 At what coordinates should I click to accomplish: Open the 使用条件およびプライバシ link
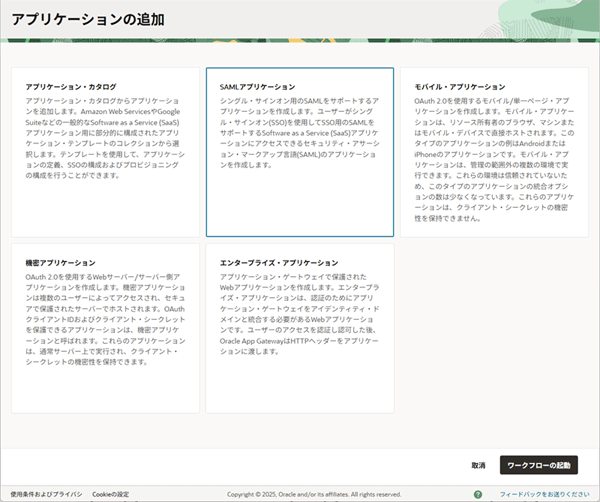pos(46,494)
